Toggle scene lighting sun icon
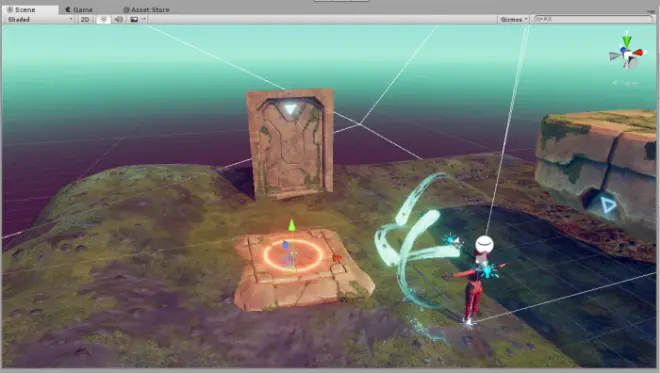The image size is (660, 373). point(104,19)
